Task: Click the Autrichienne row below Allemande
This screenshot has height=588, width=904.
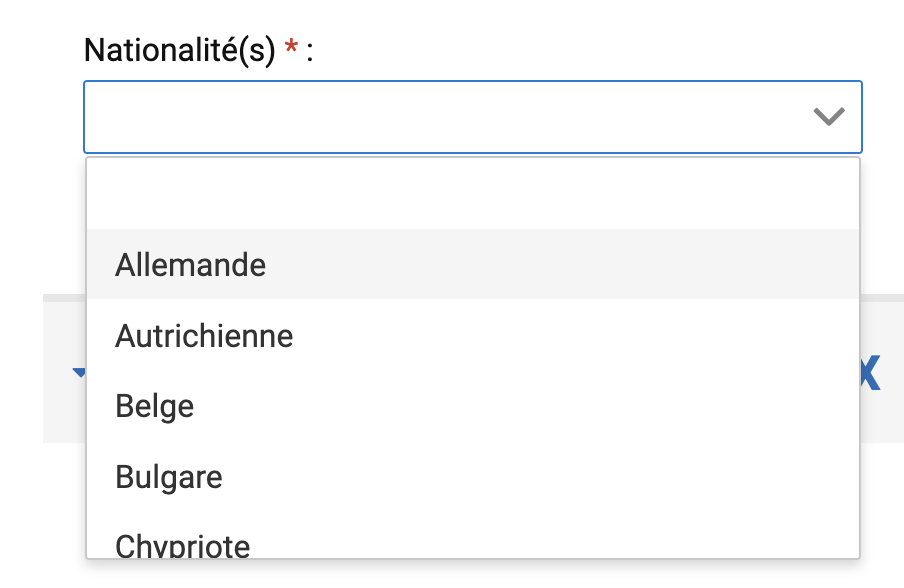Action: coord(472,335)
